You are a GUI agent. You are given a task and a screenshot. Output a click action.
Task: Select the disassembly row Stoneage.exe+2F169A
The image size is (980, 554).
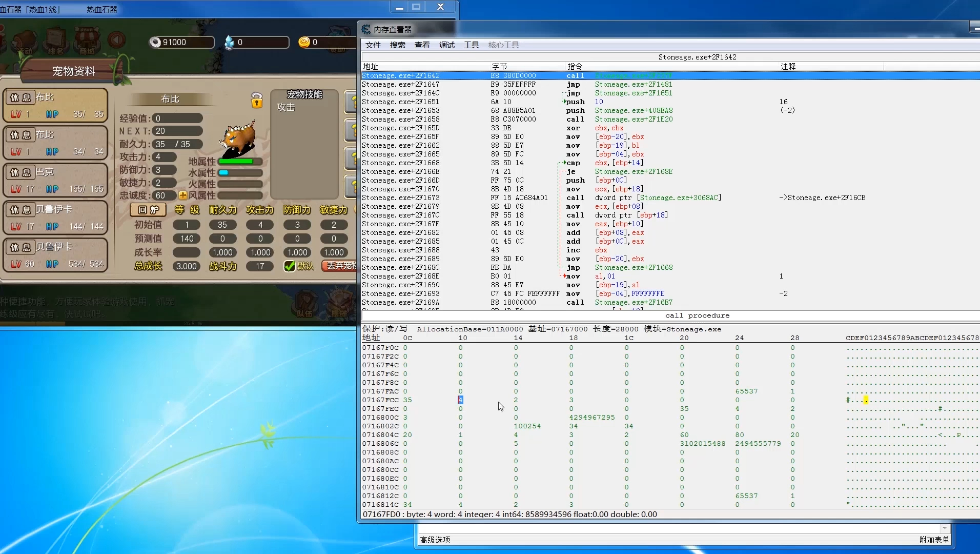coord(670,302)
